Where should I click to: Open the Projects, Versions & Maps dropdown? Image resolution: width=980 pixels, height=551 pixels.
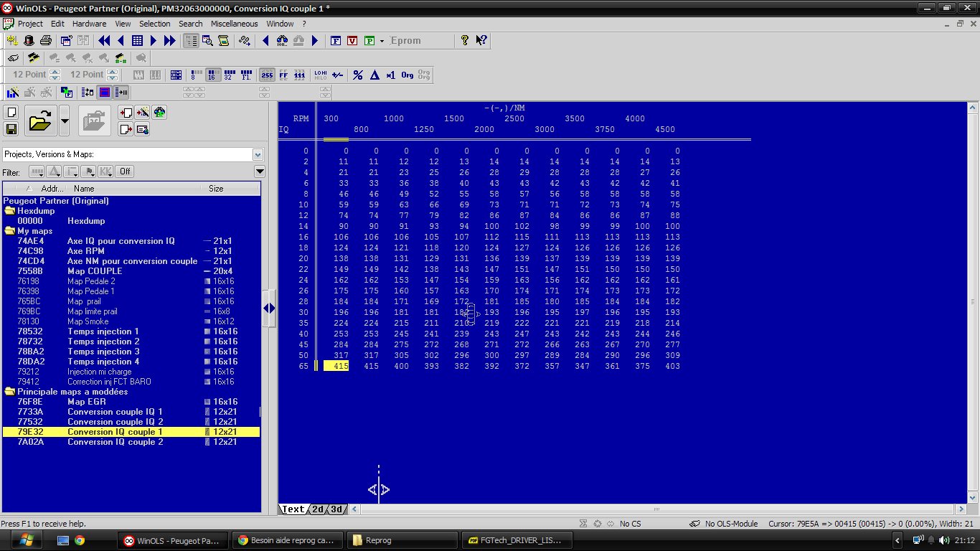pyautogui.click(x=258, y=154)
